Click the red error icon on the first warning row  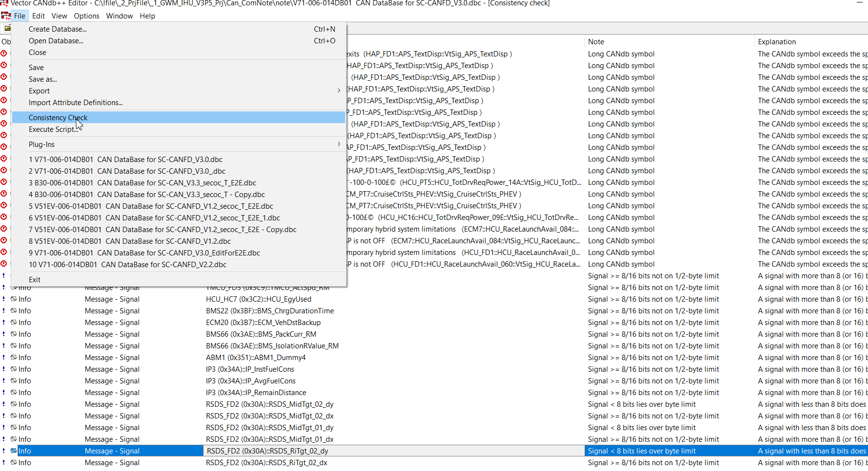click(x=4, y=54)
